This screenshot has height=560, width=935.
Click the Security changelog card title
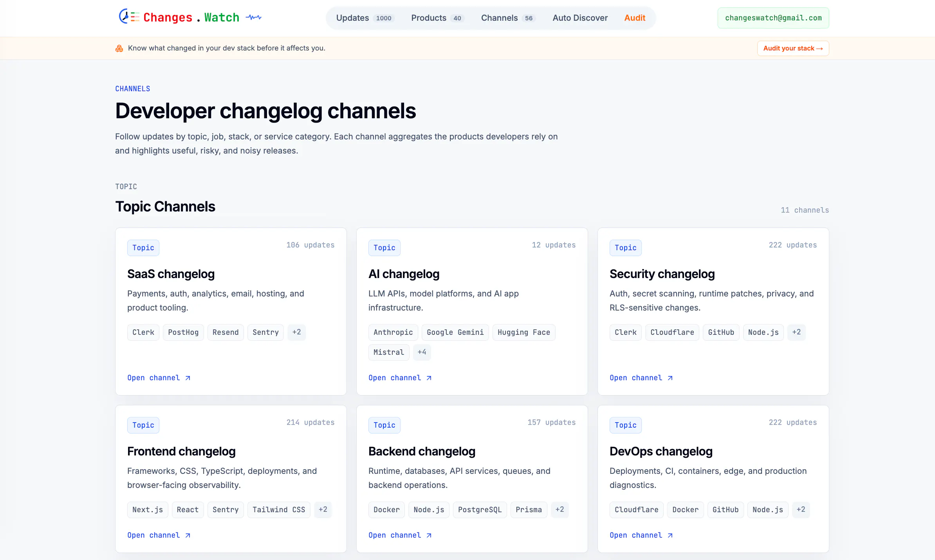[662, 274]
